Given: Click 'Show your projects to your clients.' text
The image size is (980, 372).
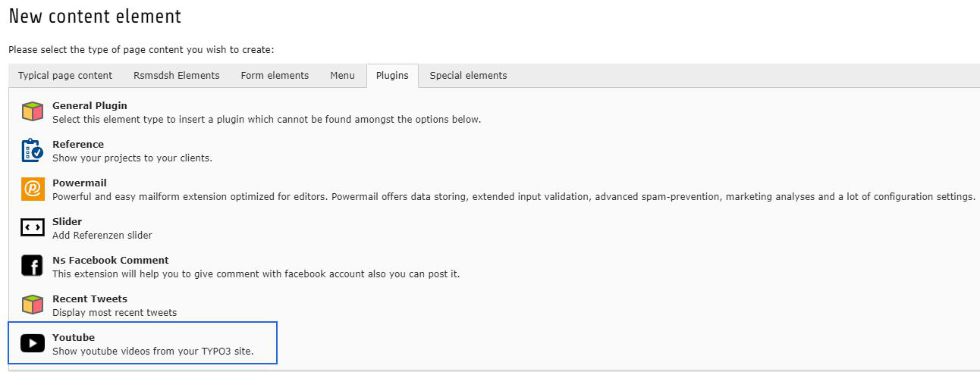Looking at the screenshot, I should 132,158.
